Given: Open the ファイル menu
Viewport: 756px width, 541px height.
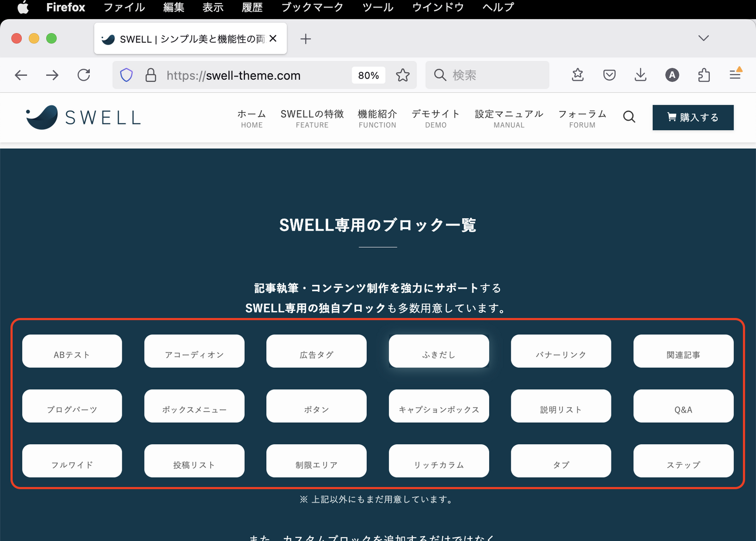Looking at the screenshot, I should pyautogui.click(x=124, y=8).
